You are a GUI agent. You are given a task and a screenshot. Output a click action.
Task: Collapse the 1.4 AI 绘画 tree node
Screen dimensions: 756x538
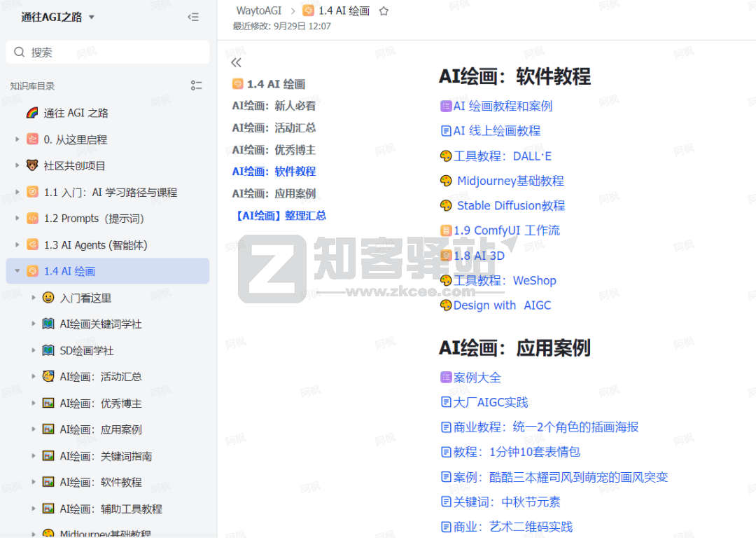point(17,271)
